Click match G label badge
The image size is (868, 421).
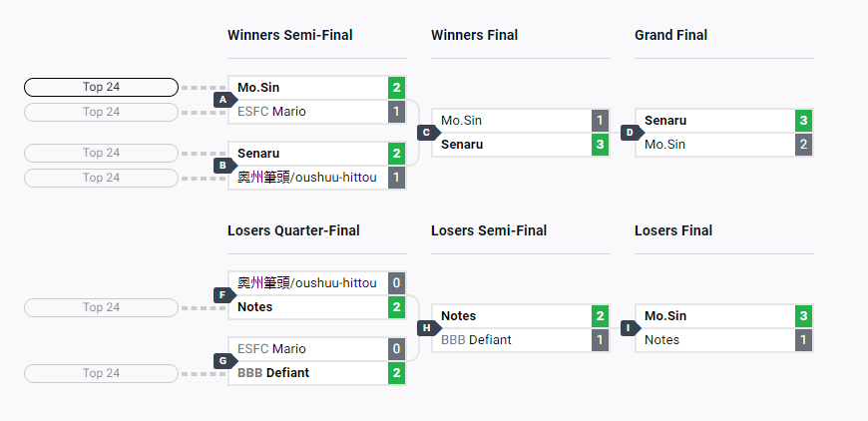coord(223,361)
